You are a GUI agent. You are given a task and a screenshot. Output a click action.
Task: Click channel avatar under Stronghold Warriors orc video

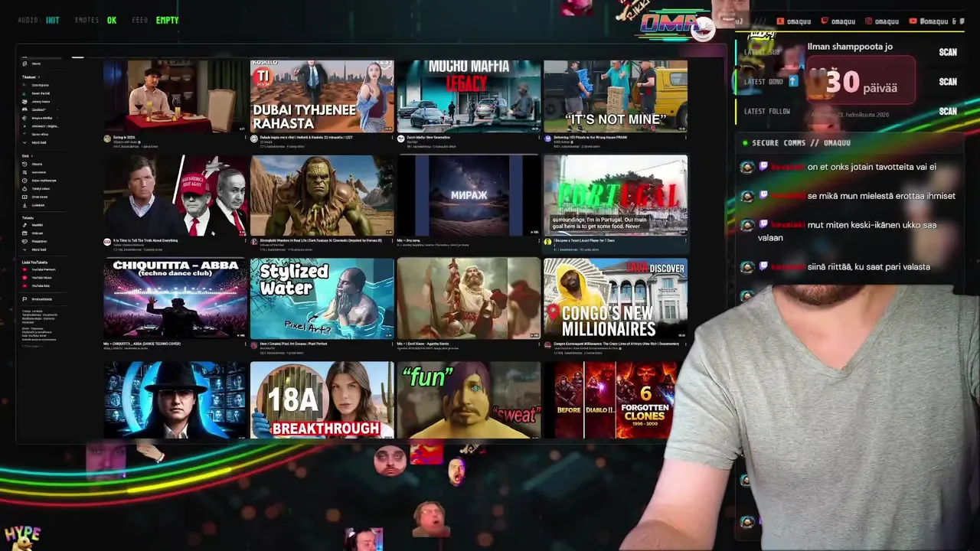tap(254, 241)
